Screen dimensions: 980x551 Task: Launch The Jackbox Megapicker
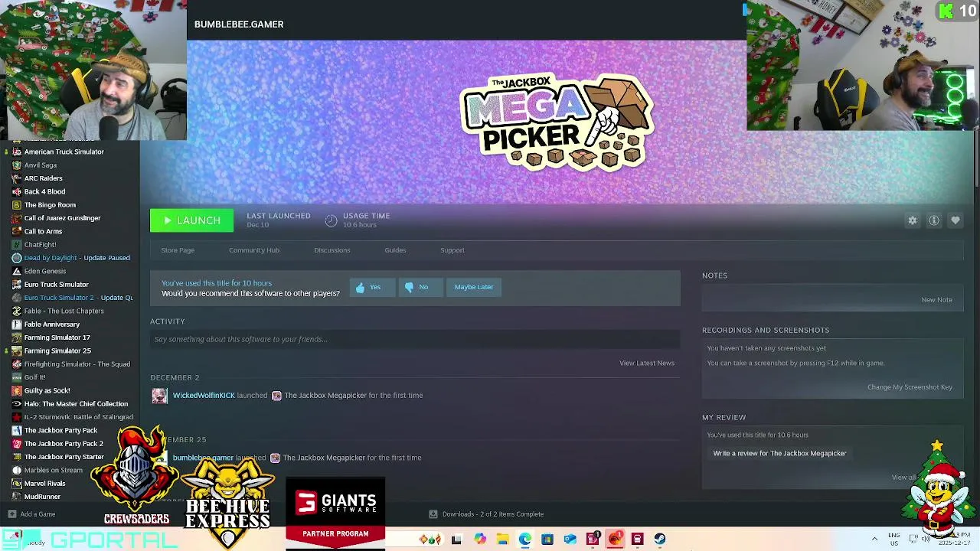[x=191, y=220]
